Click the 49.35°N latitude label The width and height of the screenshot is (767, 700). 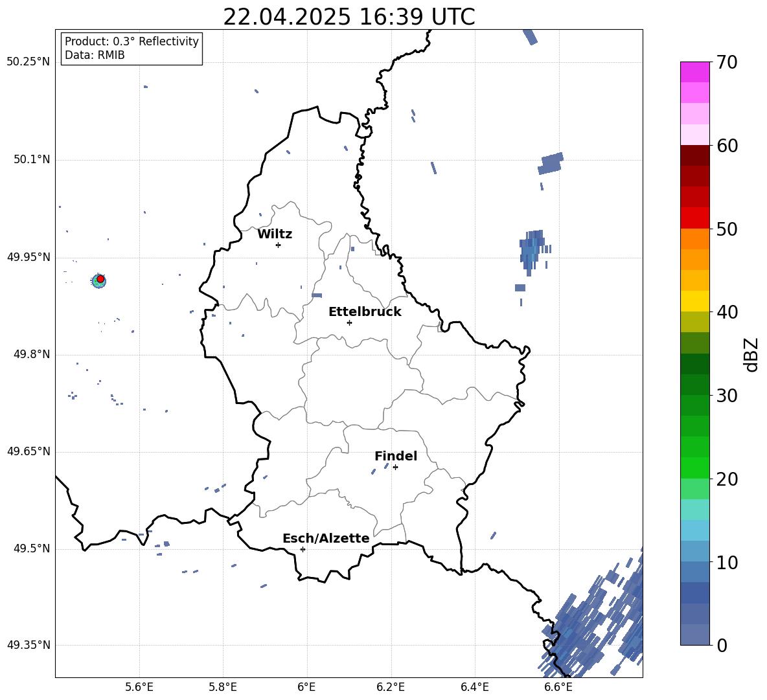(x=29, y=645)
